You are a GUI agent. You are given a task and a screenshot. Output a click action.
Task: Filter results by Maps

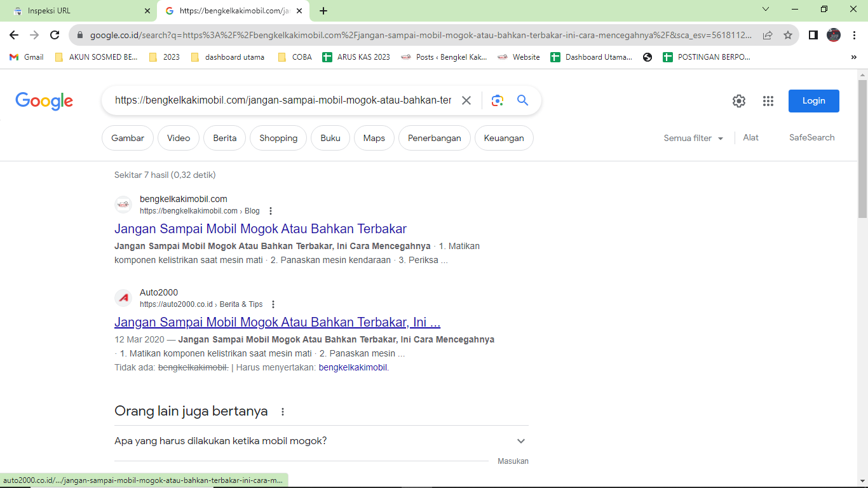click(x=374, y=138)
